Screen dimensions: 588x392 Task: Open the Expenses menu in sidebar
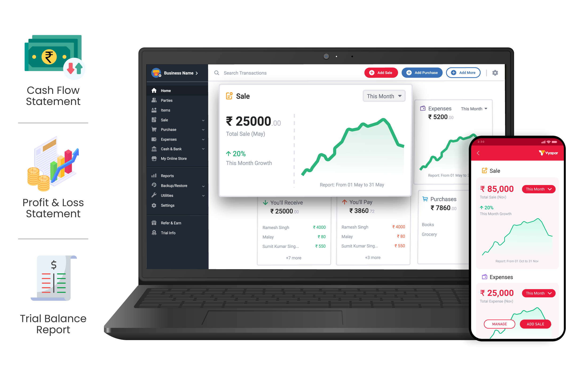click(x=169, y=139)
